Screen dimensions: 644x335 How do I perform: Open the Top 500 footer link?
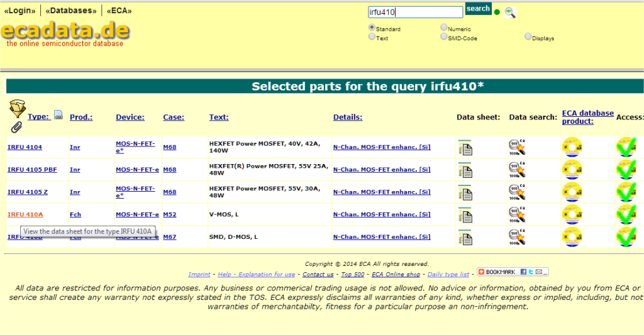pos(352,274)
